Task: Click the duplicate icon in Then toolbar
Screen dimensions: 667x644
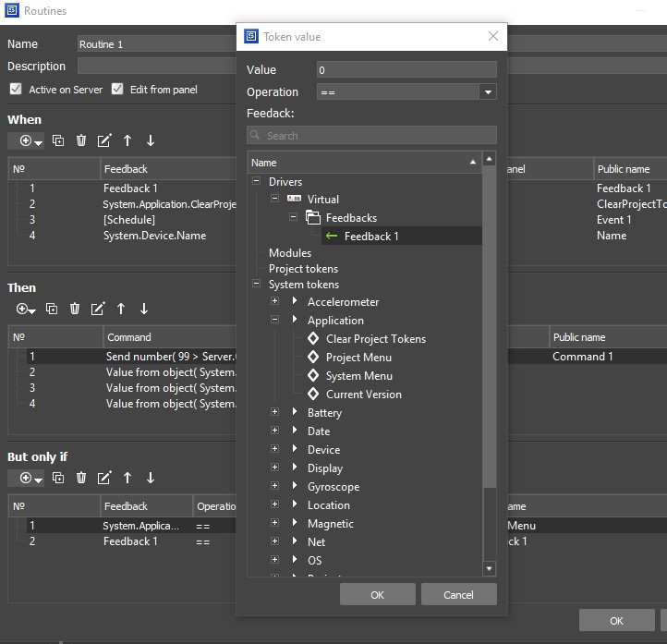Action: pyautogui.click(x=52, y=309)
